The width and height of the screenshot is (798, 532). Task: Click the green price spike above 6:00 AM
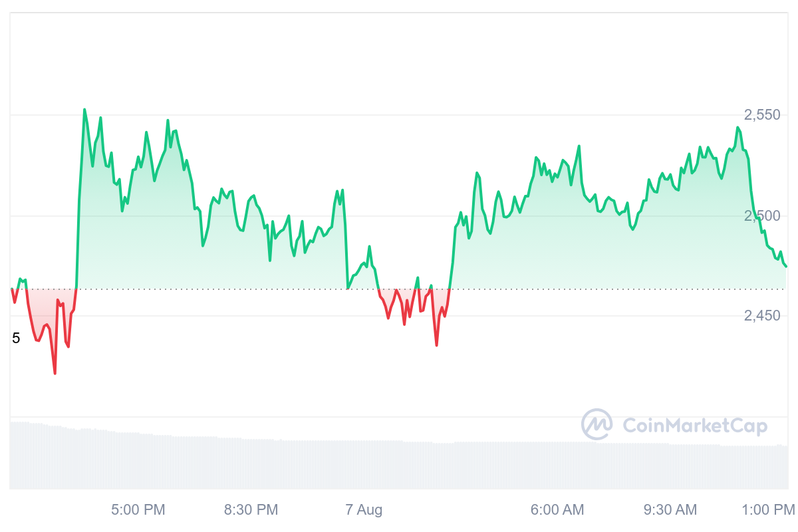[x=579, y=146]
